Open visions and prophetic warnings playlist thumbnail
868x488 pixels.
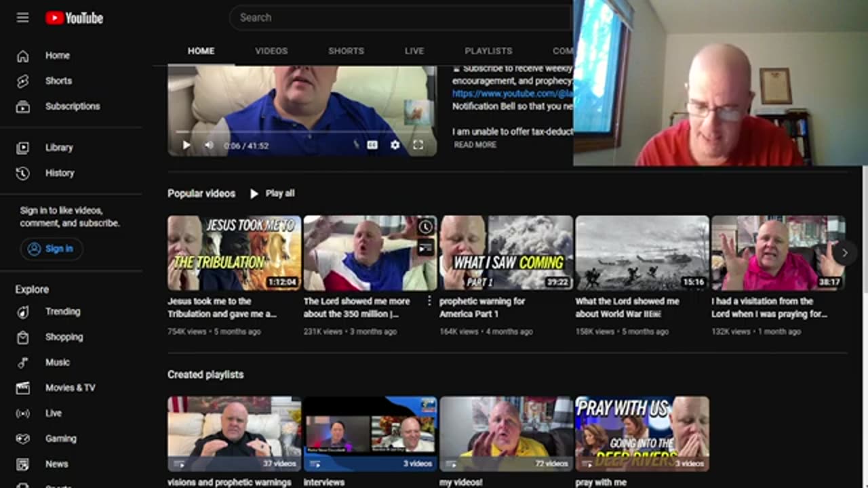click(x=235, y=434)
